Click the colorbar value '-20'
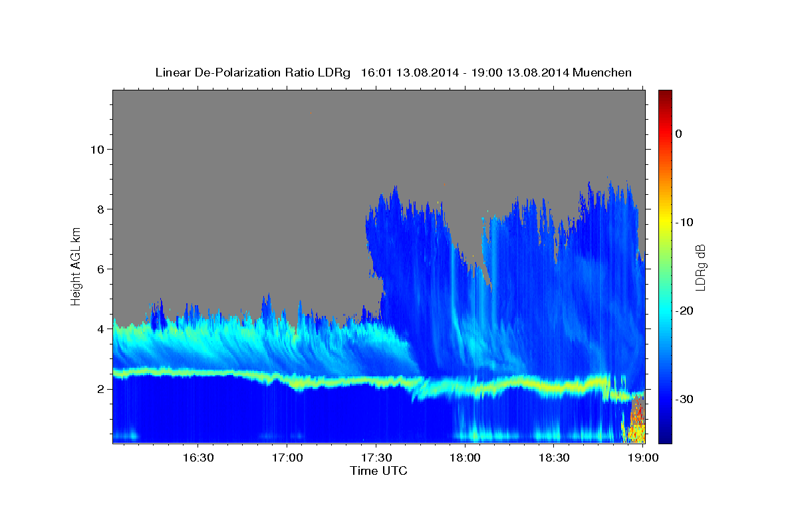The width and height of the screenshot is (798, 532). tap(684, 311)
